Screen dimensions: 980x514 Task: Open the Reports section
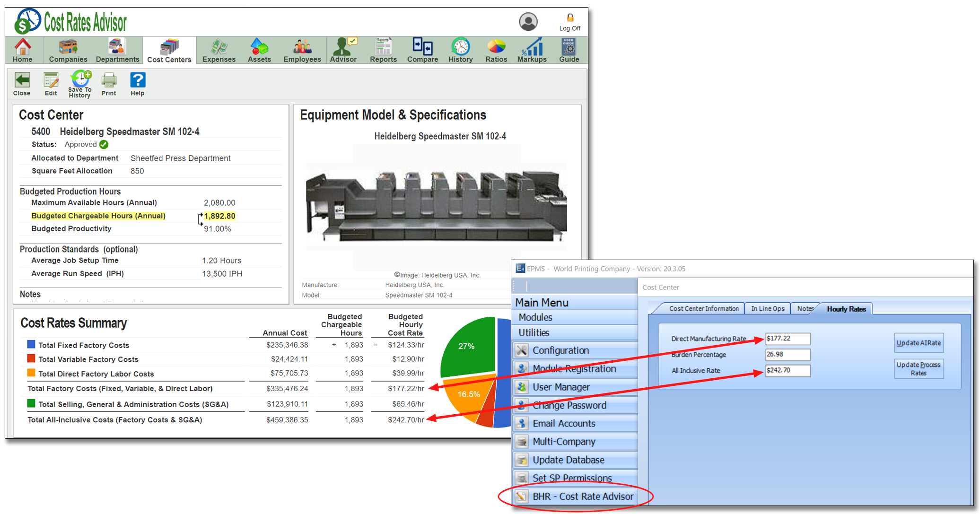[x=383, y=50]
